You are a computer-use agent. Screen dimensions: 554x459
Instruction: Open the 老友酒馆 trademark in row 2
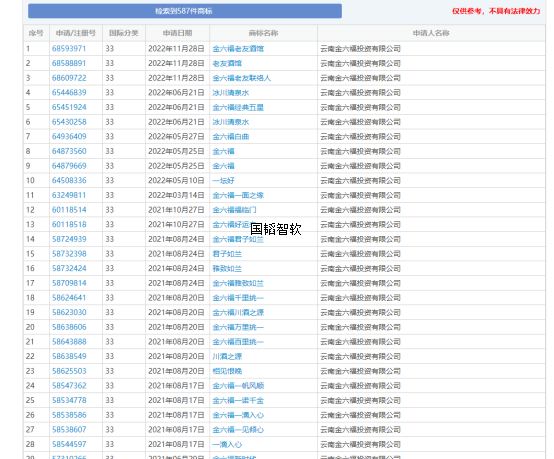point(227,64)
